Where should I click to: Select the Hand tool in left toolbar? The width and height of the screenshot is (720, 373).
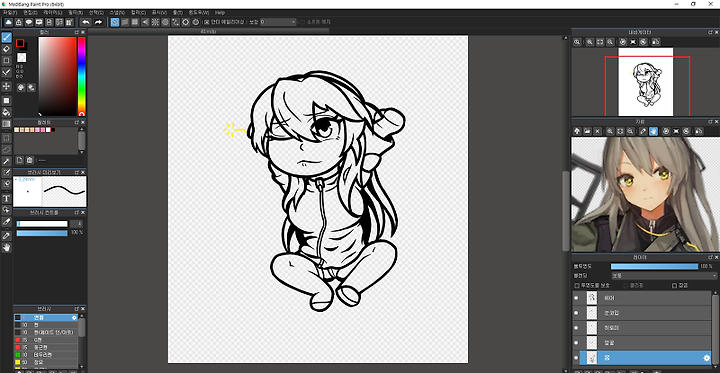point(6,248)
